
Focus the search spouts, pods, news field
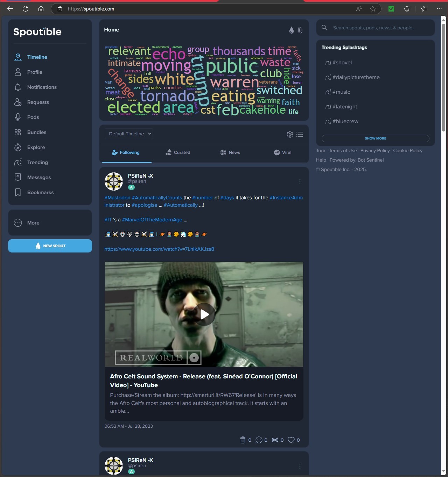click(x=376, y=28)
